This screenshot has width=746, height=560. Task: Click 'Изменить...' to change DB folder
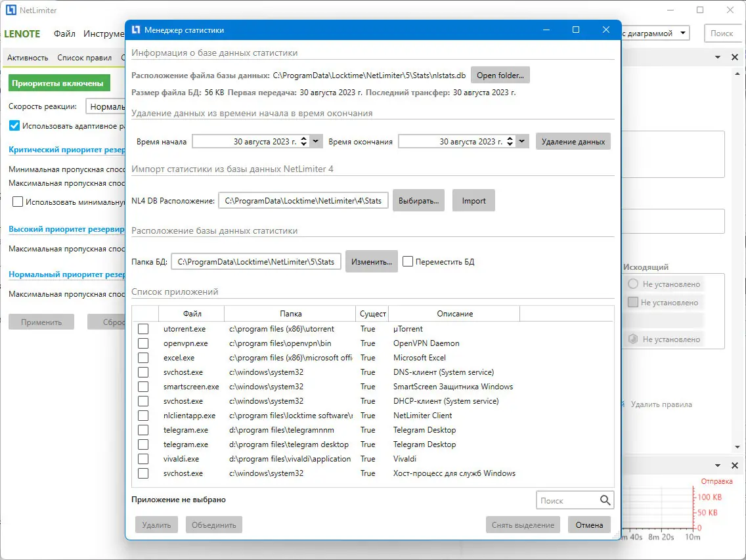372,262
